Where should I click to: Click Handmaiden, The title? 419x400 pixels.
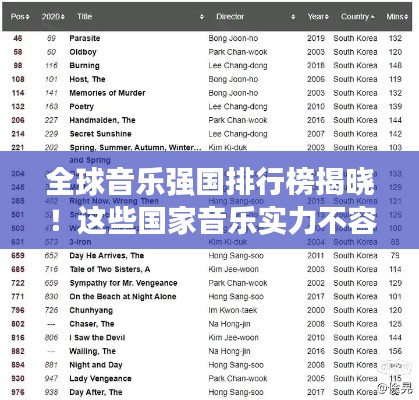(x=102, y=120)
